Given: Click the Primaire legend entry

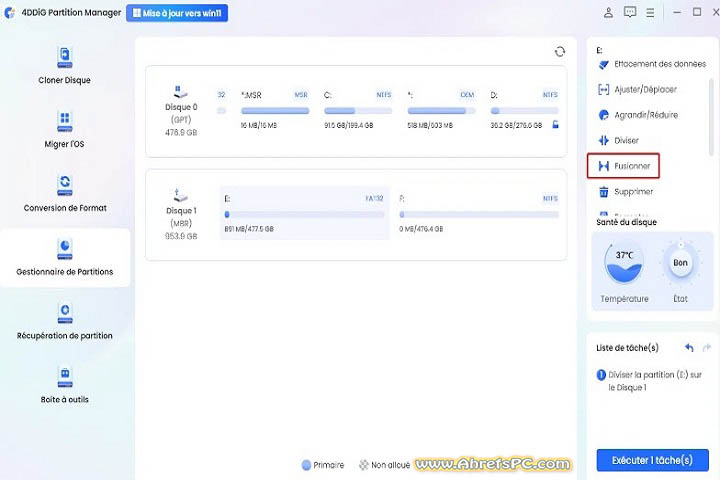Looking at the screenshot, I should click(x=322, y=465).
